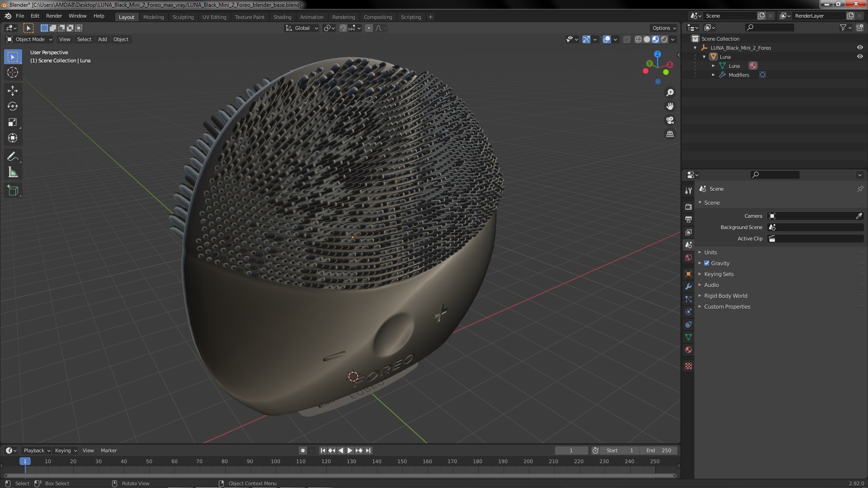Open the Modifier properties wrench tab
Image resolution: width=868 pixels, height=488 pixels.
coord(689,286)
